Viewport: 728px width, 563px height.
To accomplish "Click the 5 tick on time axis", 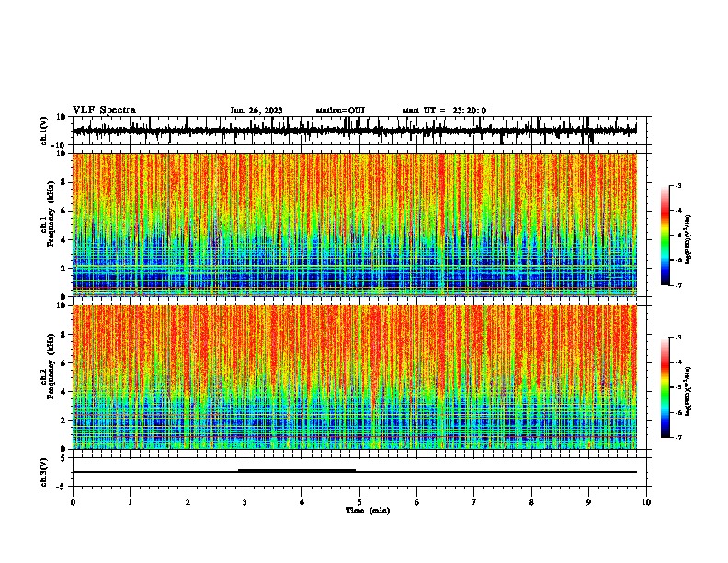I will coord(359,502).
